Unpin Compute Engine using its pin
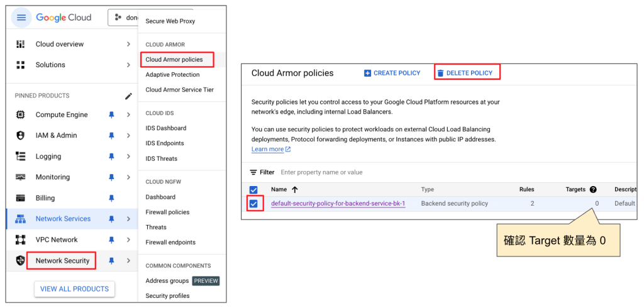This screenshot has height=308, width=644. point(111,115)
